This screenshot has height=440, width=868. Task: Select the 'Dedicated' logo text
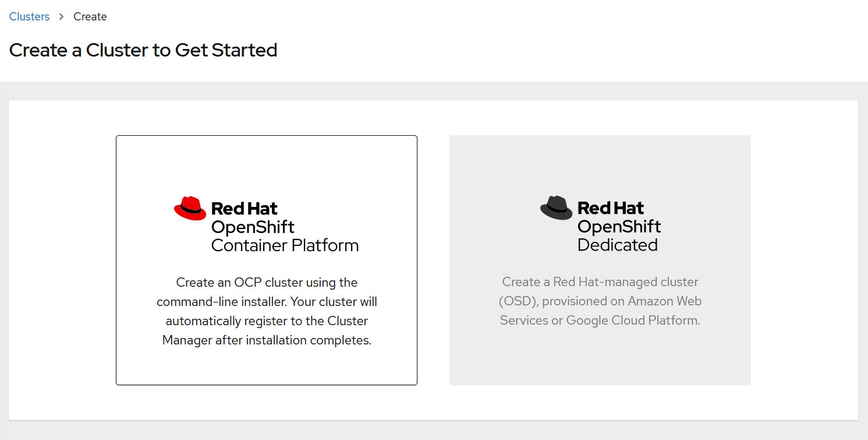[x=617, y=245]
